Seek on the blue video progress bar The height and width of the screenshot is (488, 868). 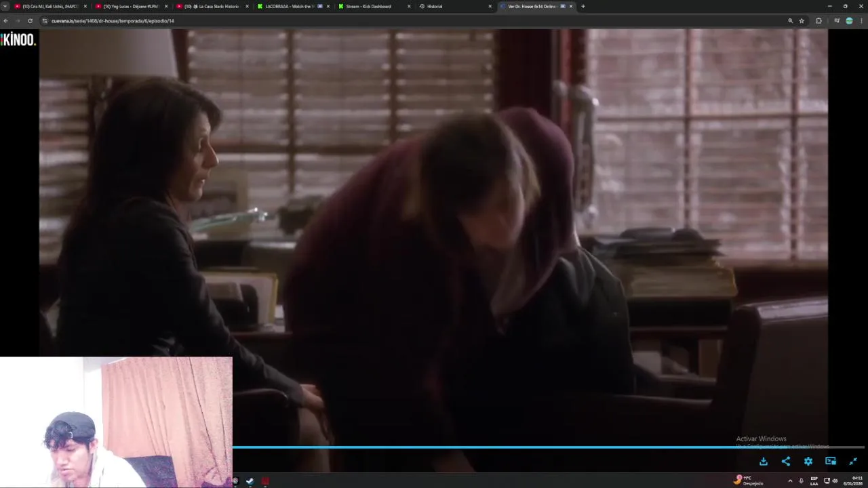click(549, 447)
